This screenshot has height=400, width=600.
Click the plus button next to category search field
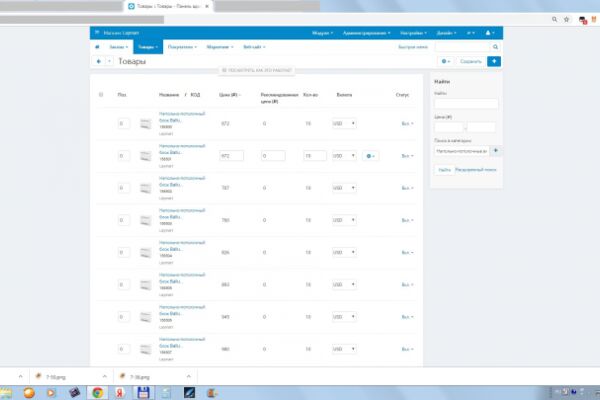pos(496,151)
